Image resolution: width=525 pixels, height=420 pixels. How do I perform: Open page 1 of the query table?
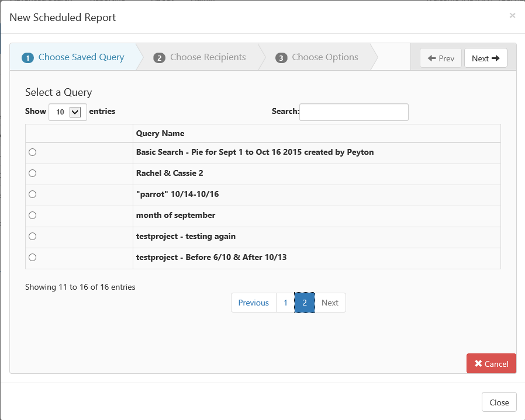point(285,303)
